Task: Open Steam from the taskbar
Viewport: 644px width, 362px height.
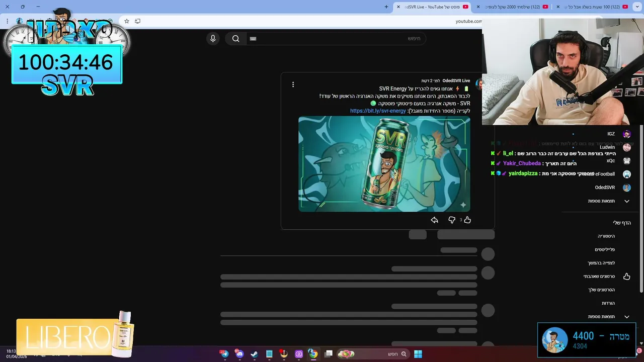Action: tap(254, 354)
